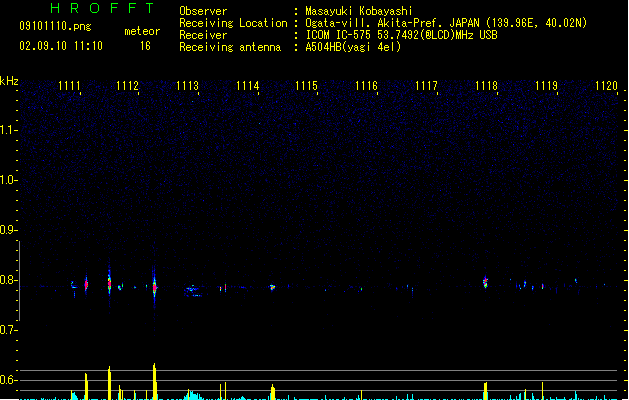Click the cyan noise cluster near 1113

pos(193,290)
